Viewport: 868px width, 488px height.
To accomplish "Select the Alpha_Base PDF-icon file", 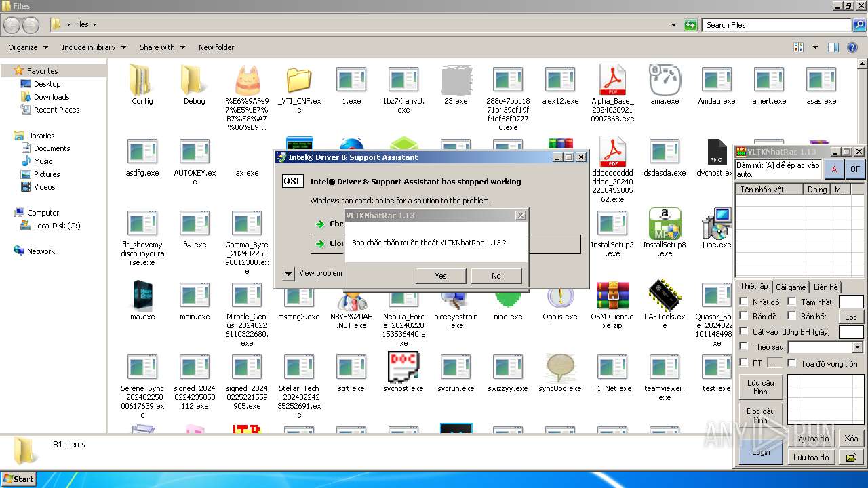I will coord(612,80).
